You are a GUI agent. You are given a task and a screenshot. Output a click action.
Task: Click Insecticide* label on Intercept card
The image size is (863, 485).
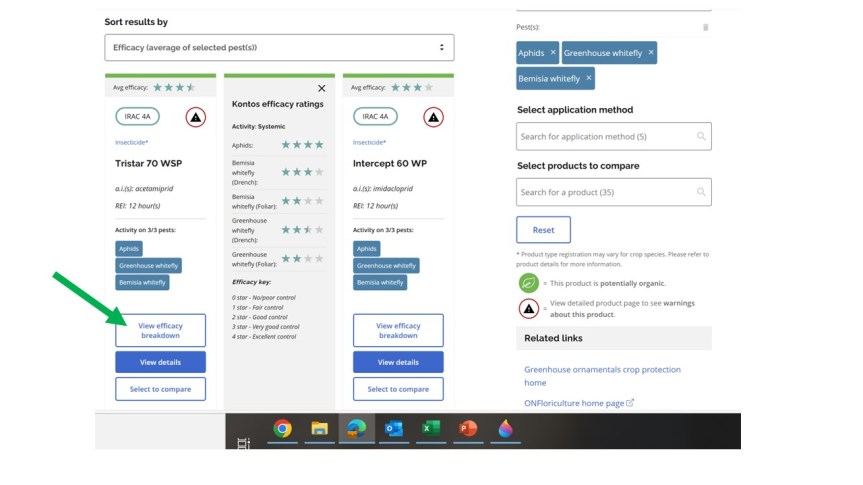click(x=369, y=142)
